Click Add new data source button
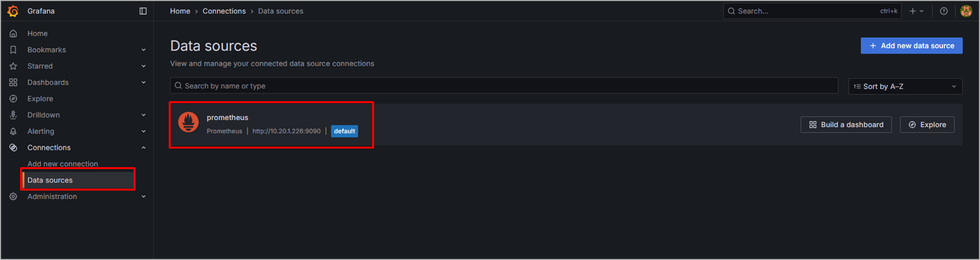This screenshot has width=980, height=260. click(x=912, y=46)
